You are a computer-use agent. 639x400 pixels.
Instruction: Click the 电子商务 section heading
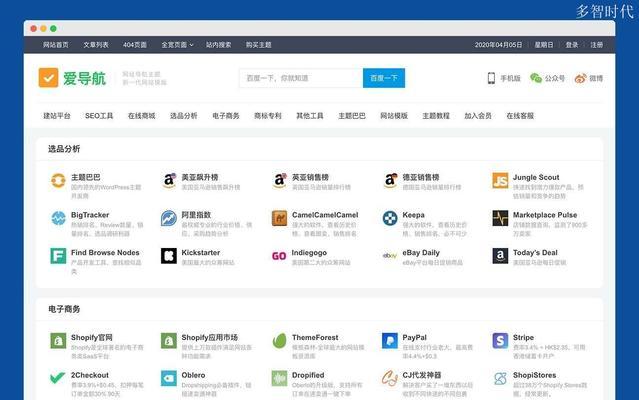pyautogui.click(x=64, y=309)
